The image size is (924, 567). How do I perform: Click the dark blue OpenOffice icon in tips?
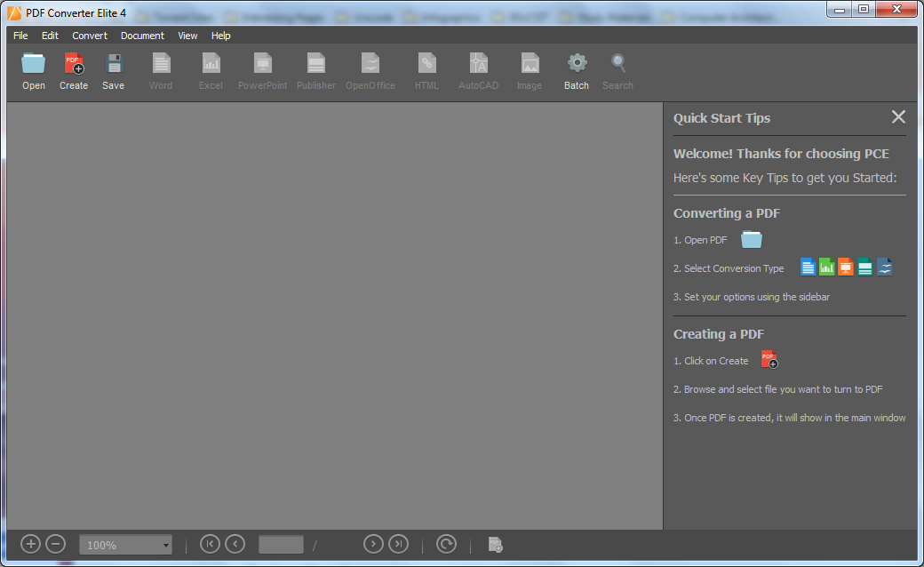click(885, 267)
